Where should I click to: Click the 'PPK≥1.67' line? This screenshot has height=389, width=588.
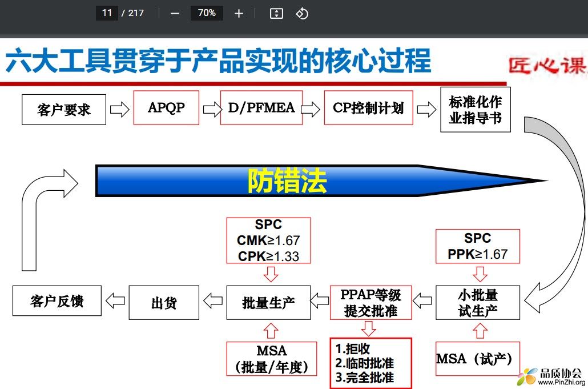(477, 254)
